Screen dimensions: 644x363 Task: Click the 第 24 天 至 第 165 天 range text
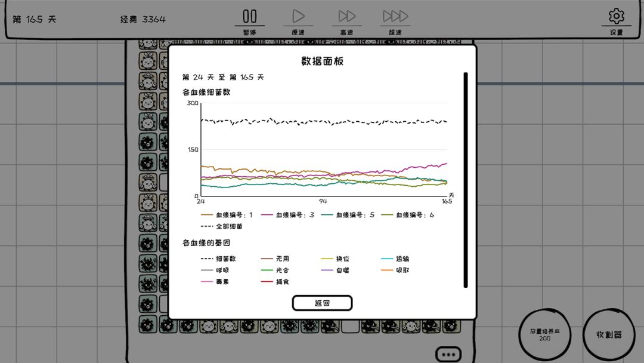pos(223,77)
